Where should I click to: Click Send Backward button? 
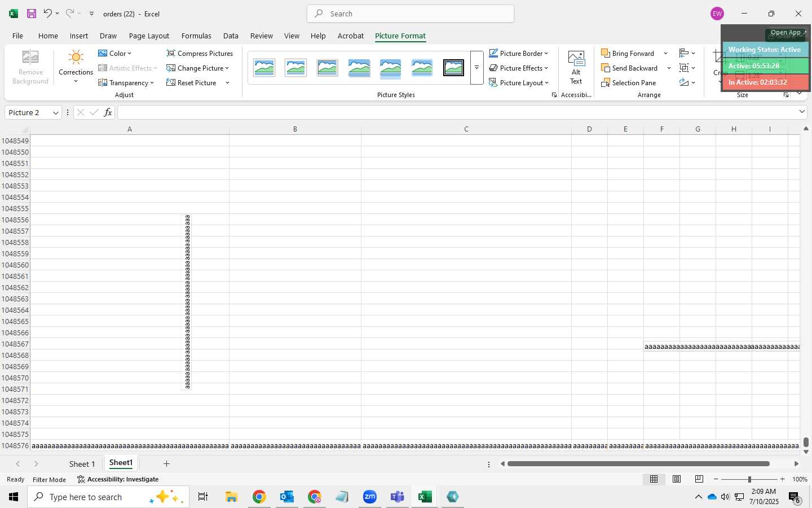pyautogui.click(x=629, y=68)
